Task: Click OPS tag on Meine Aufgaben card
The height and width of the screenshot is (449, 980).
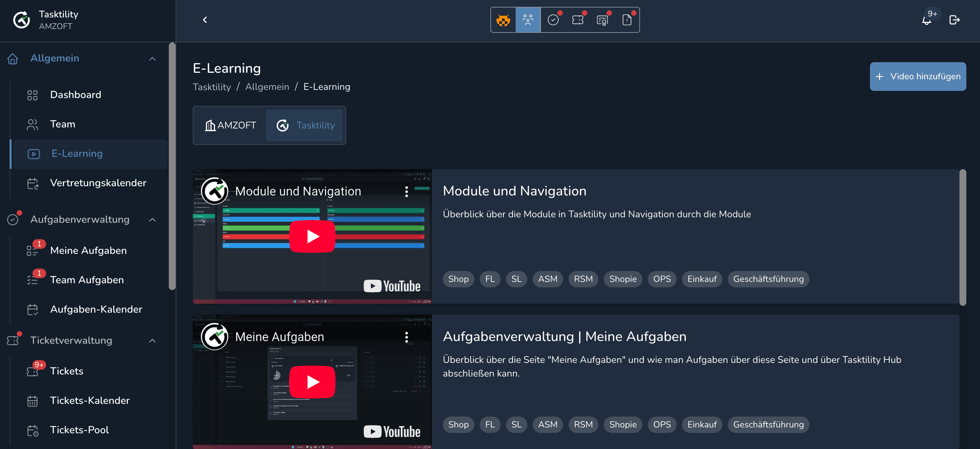Action: (x=662, y=425)
